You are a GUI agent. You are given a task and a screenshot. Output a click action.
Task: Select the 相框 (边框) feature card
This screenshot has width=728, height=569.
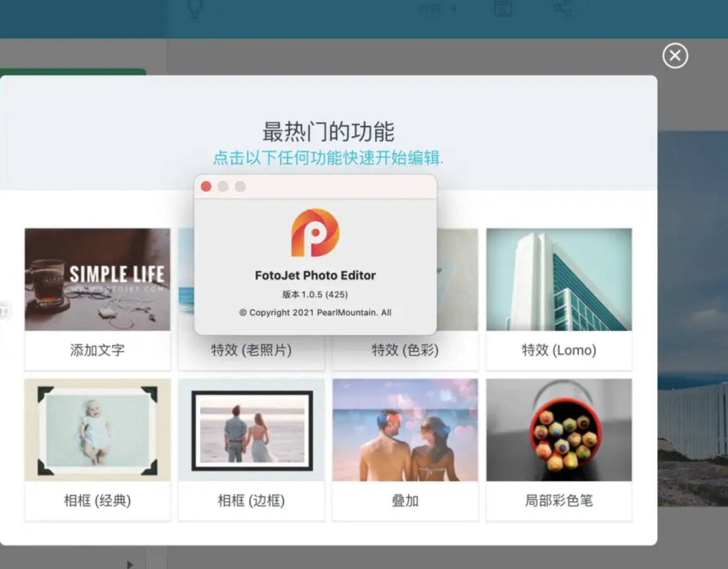251,450
